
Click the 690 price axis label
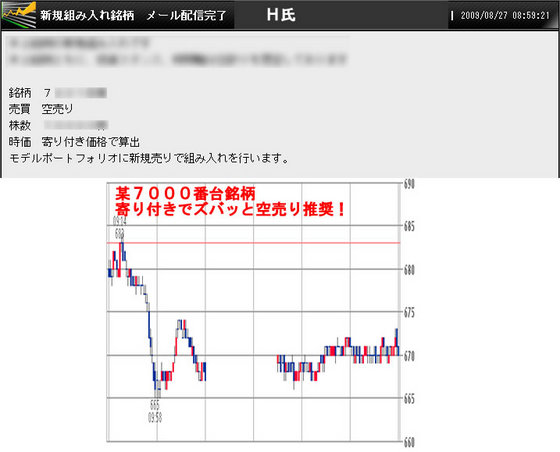click(x=409, y=185)
